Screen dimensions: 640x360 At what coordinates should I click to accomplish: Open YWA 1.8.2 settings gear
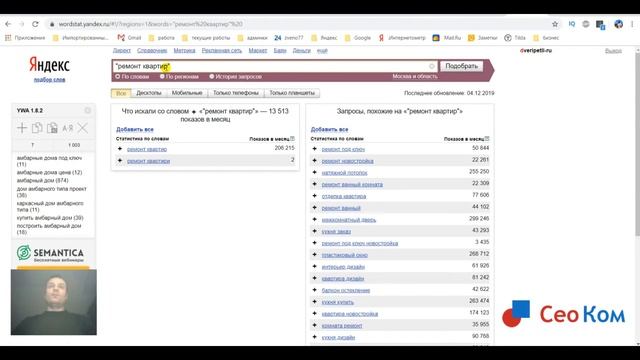pyautogui.click(x=88, y=111)
